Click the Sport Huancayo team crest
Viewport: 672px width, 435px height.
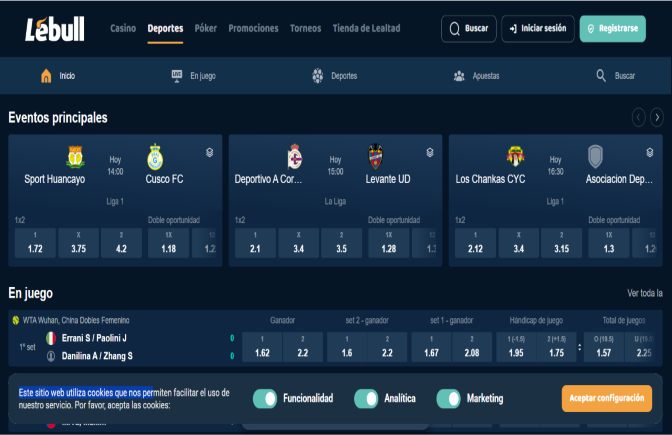(x=75, y=157)
